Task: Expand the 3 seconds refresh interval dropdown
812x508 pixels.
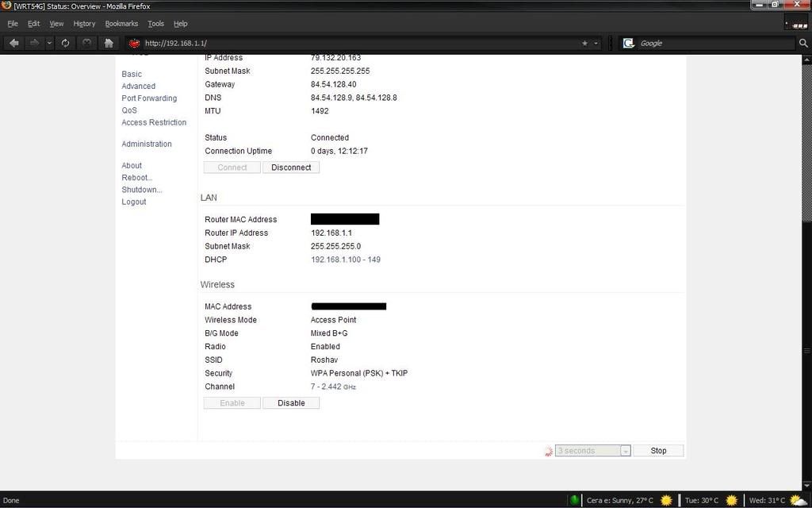Action: [x=625, y=451]
